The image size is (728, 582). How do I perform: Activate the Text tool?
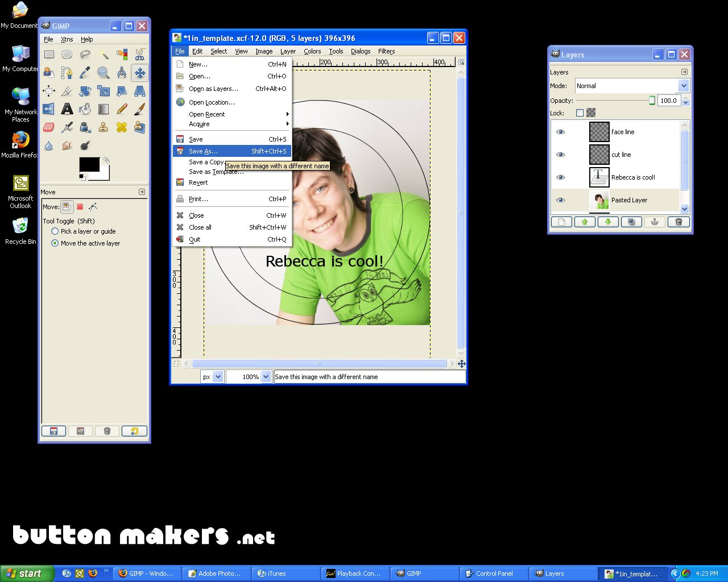tap(67, 109)
